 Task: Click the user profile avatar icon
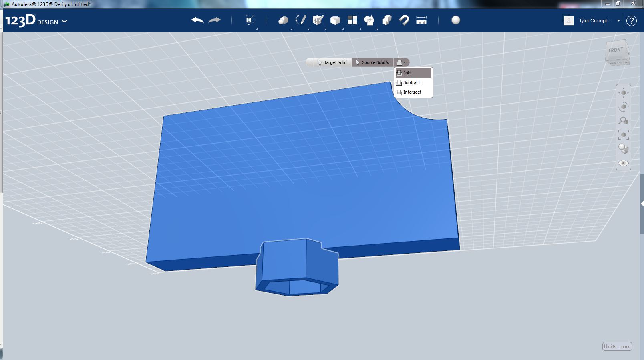(x=569, y=21)
